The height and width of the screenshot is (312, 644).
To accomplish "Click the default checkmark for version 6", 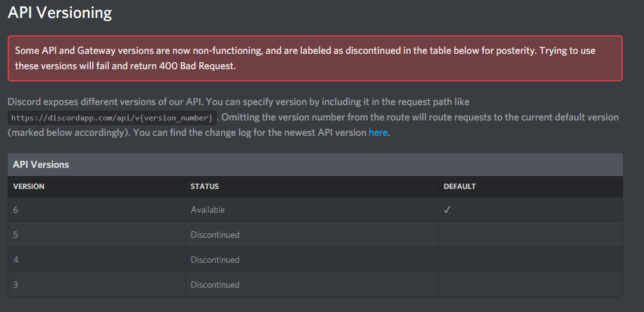I will click(447, 209).
